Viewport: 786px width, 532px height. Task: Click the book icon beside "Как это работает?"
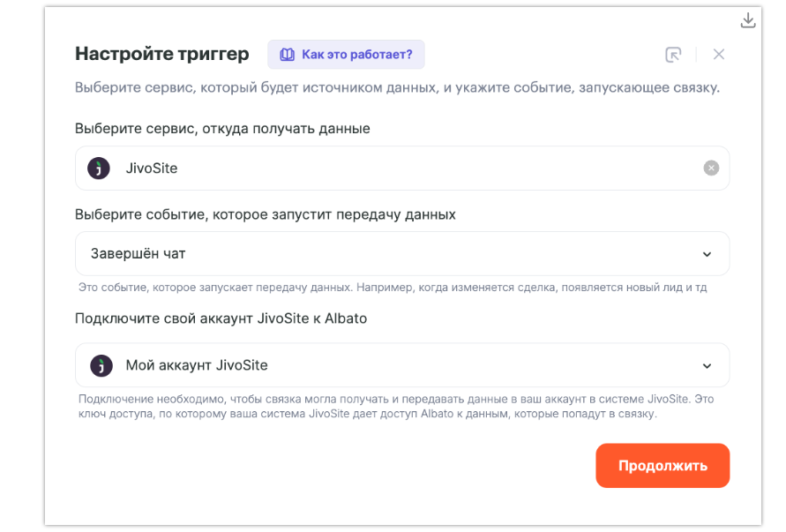tap(287, 55)
